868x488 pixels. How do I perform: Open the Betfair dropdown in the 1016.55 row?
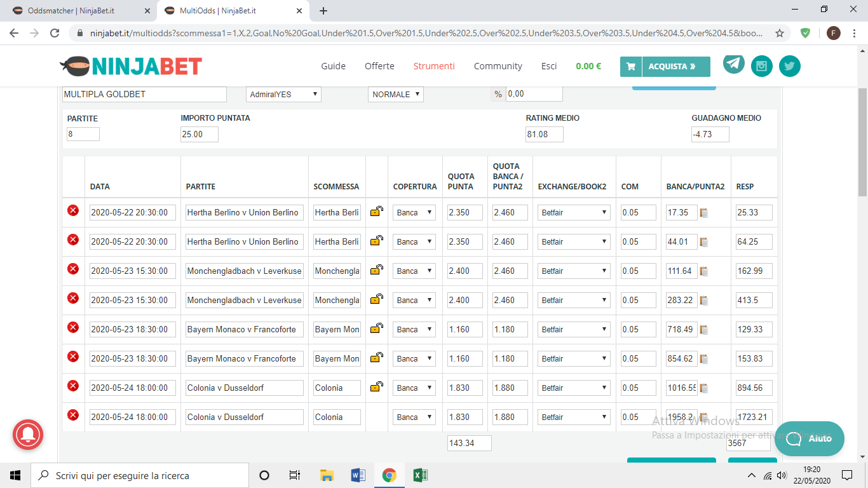574,388
